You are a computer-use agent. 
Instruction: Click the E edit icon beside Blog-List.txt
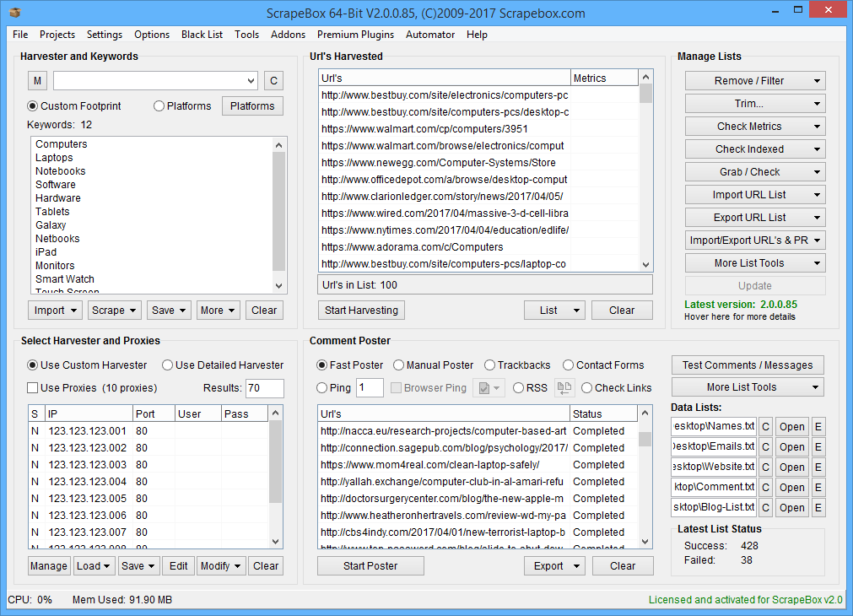pos(818,507)
